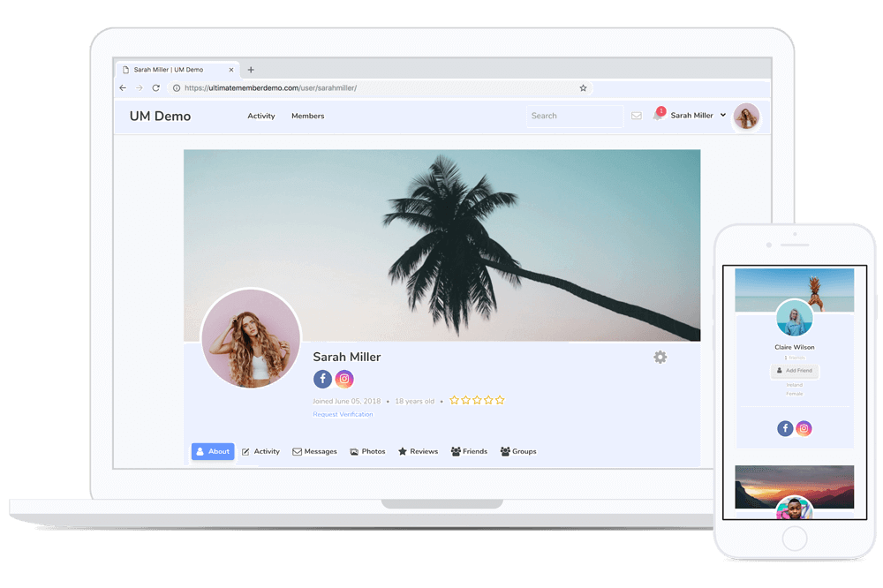
Task: Go back using the browser back arrow
Action: (x=123, y=88)
